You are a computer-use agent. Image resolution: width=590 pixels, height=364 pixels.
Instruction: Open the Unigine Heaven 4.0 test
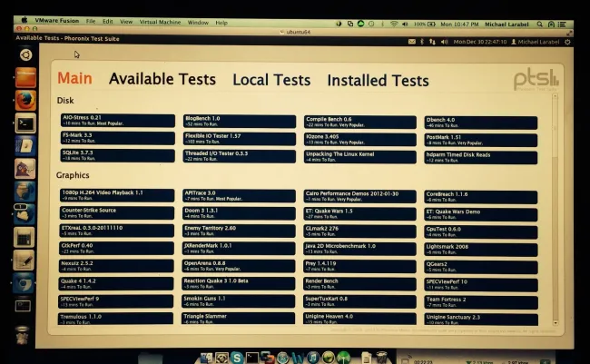pos(360,319)
